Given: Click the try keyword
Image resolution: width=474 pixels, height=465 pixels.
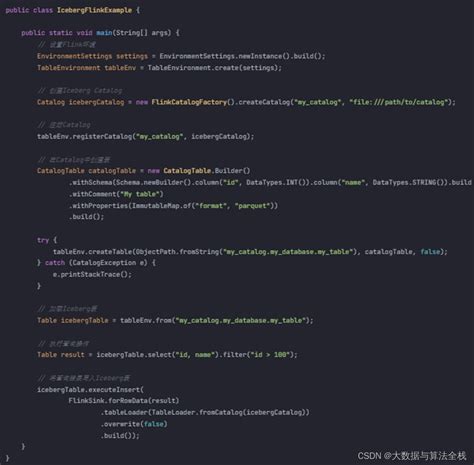Looking at the screenshot, I should pos(43,240).
